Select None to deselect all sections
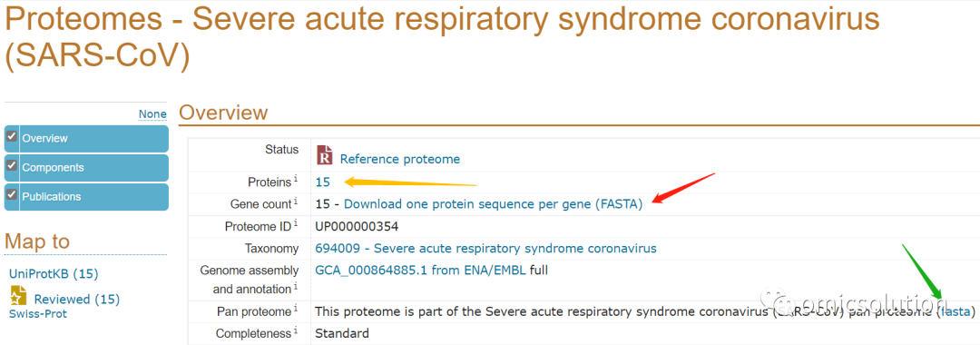Image resolution: width=980 pixels, height=345 pixels. (152, 113)
